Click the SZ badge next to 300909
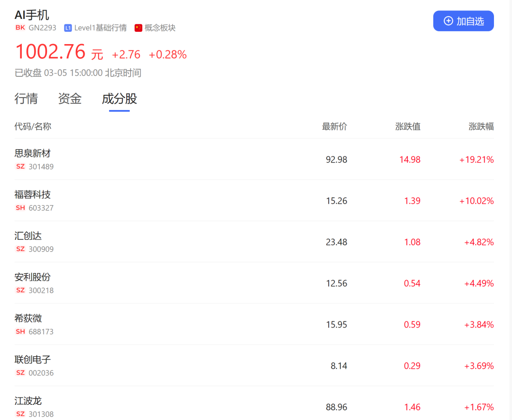This screenshot has height=420, width=512. (20, 249)
